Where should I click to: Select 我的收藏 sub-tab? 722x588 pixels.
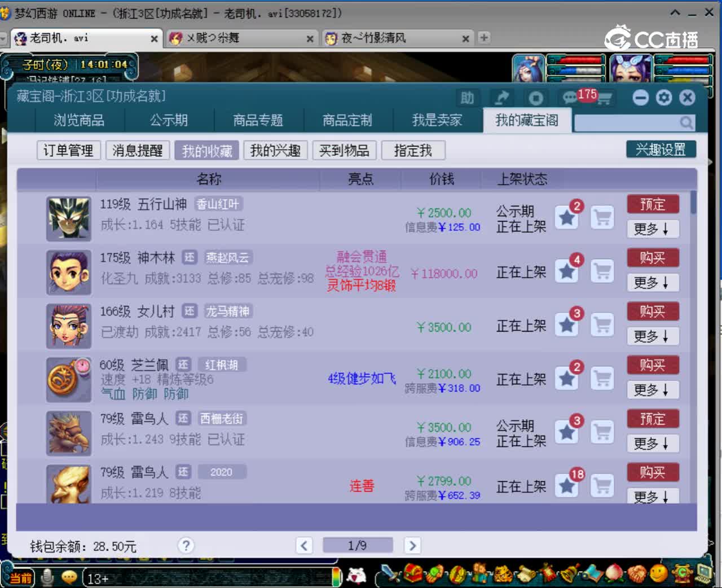206,151
